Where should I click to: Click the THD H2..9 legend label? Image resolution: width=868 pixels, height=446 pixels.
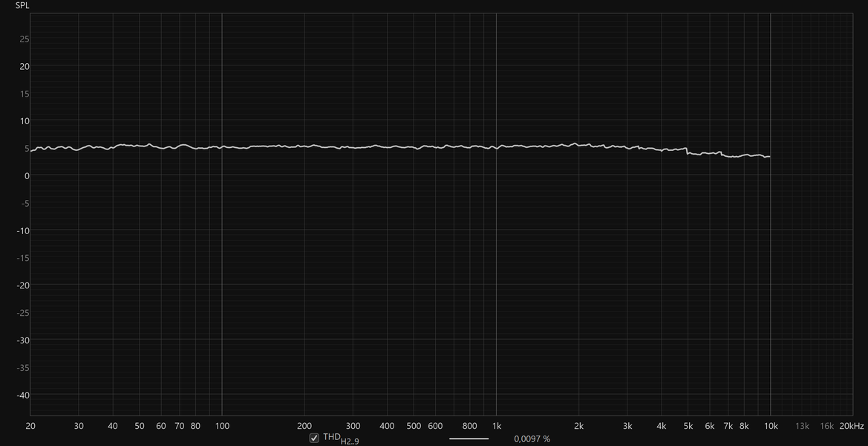pos(341,439)
